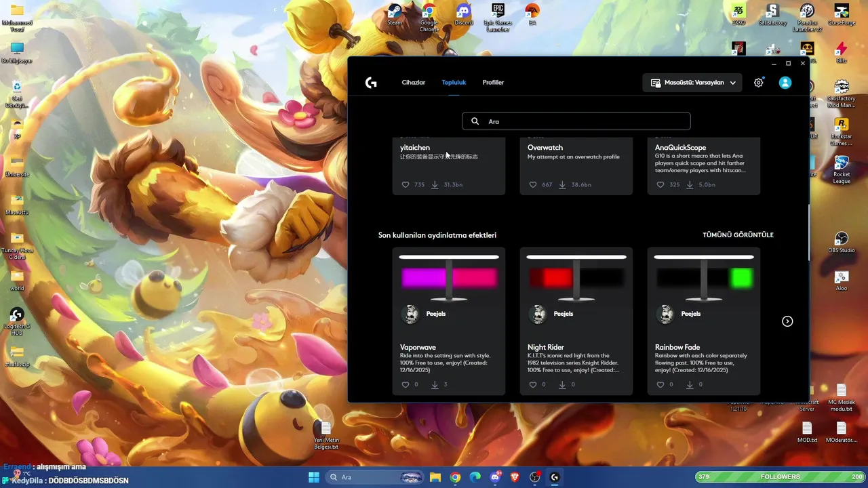This screenshot has height=488, width=868.
Task: Click the Logitech G logo in the header
Action: click(371, 83)
